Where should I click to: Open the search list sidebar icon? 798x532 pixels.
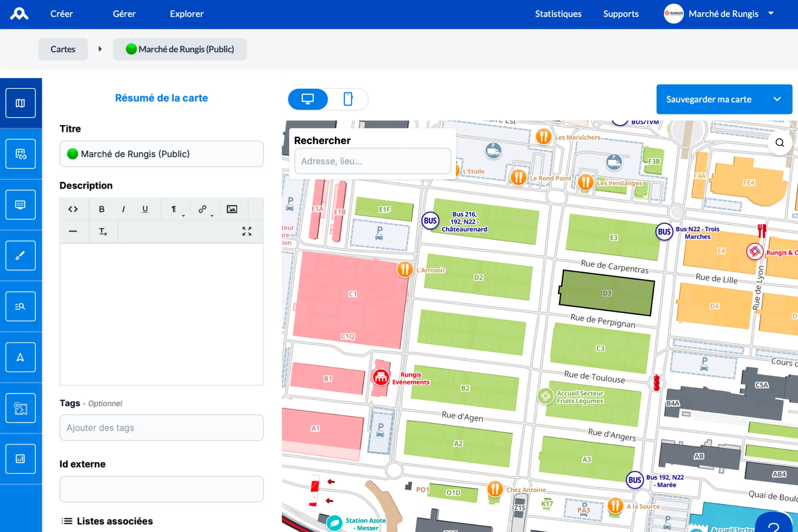point(20,306)
